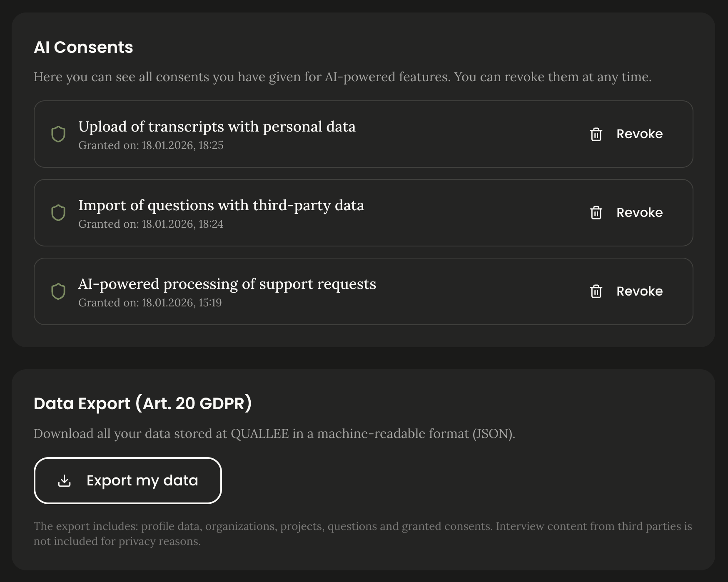Click the shield icon for support requests consent
The width and height of the screenshot is (728, 582).
pyautogui.click(x=59, y=291)
